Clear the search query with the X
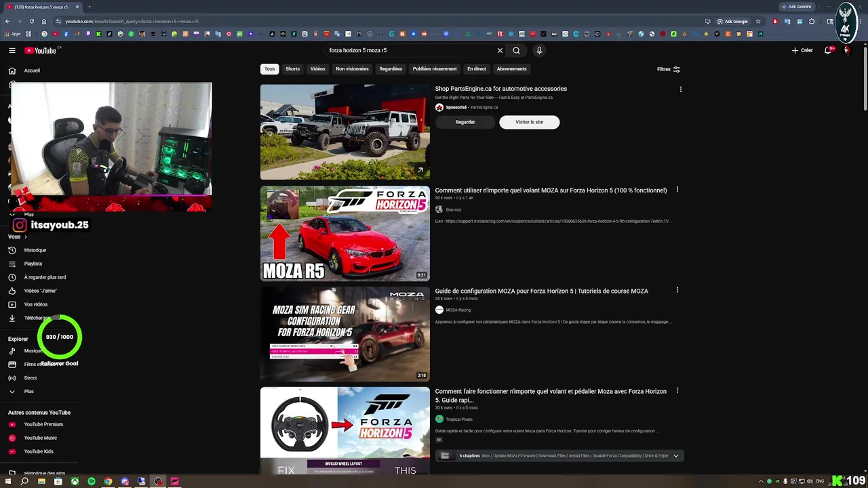This screenshot has width=868, height=488. tap(500, 50)
